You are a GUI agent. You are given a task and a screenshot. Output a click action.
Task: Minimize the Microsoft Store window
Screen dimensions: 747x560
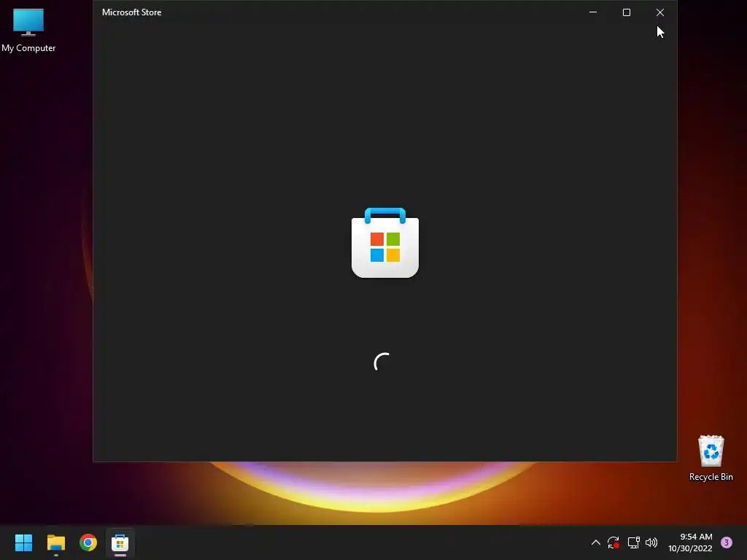(593, 12)
